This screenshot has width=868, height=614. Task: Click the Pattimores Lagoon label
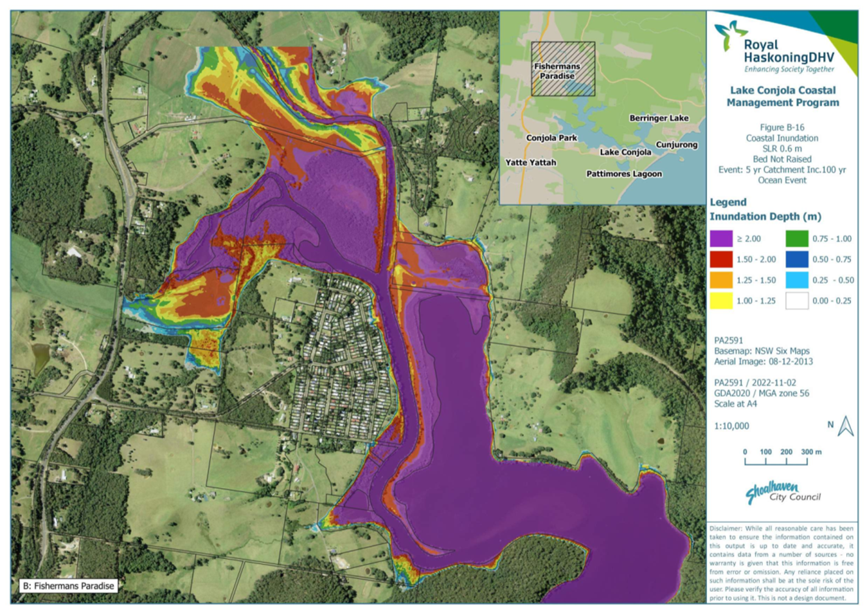pyautogui.click(x=624, y=174)
